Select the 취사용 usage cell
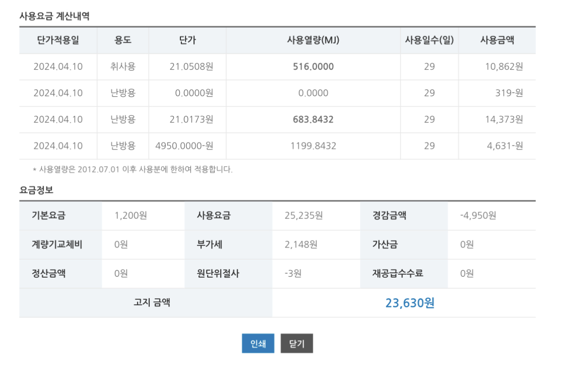Viewport: 588px width, 366px height. (123, 67)
